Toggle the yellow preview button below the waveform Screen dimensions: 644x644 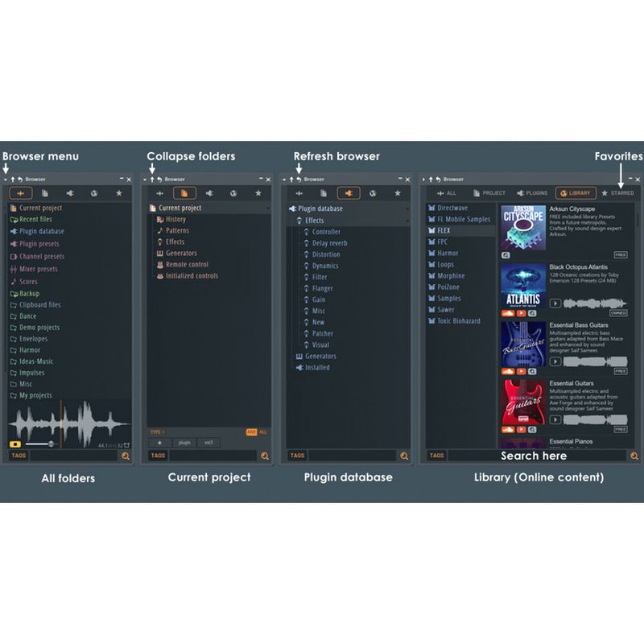[x=14, y=444]
